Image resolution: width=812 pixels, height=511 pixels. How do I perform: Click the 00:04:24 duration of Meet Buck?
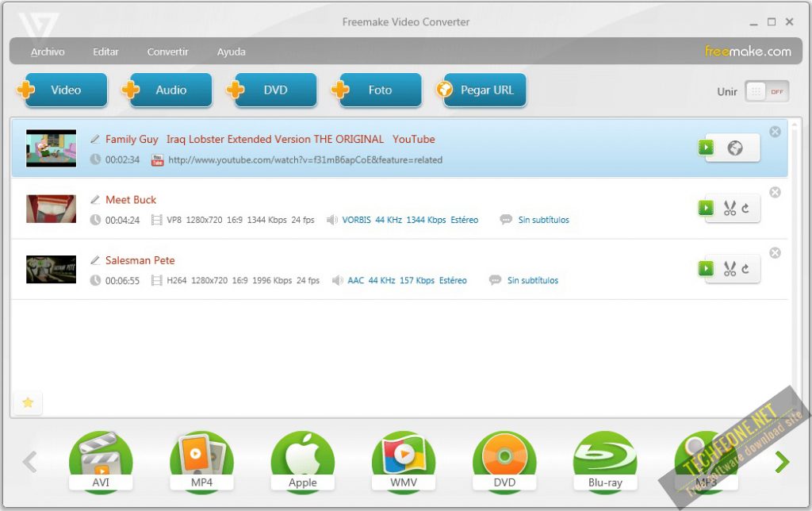click(x=122, y=221)
